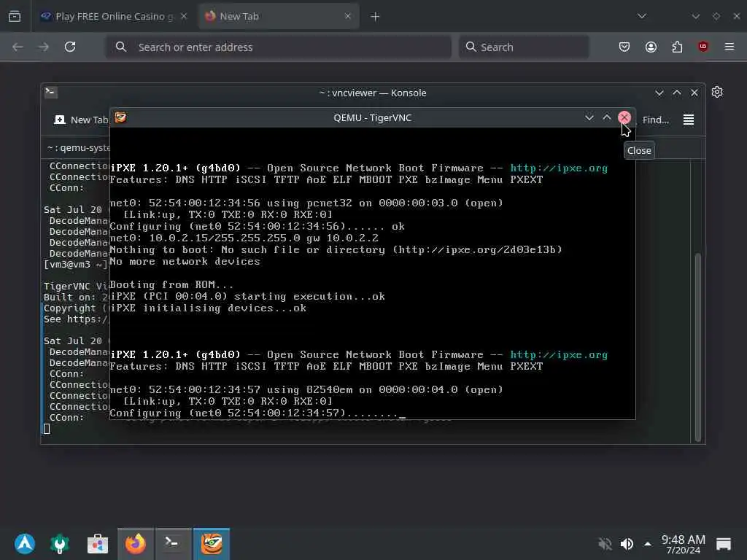747x560 pixels.
Task: Open Konsole hamburger menu
Action: (689, 120)
